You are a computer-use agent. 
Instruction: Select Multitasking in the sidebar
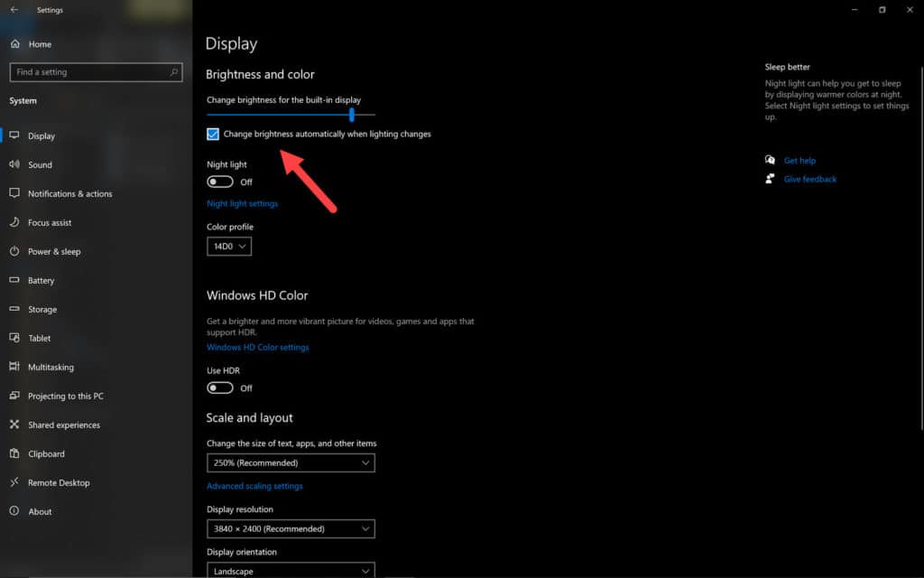pos(51,368)
